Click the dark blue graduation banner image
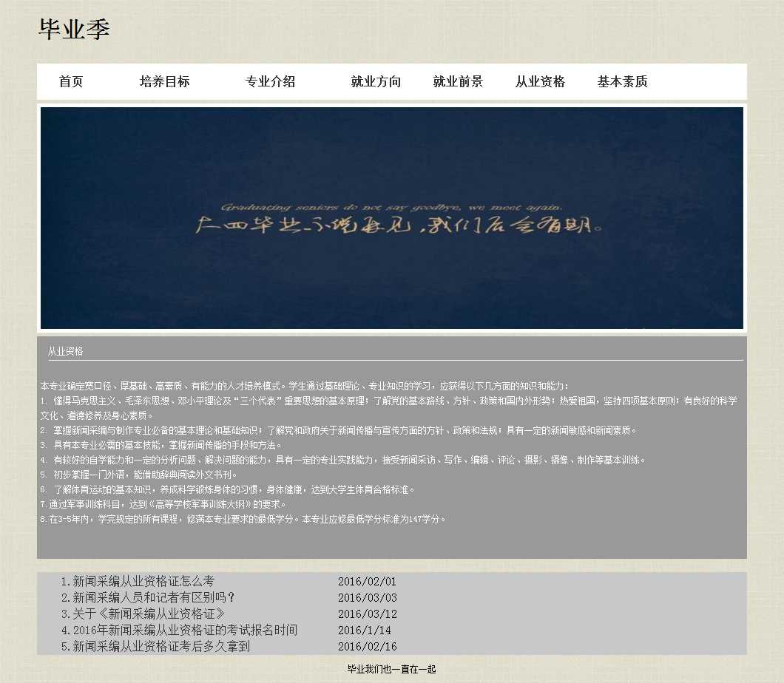 pos(392,218)
